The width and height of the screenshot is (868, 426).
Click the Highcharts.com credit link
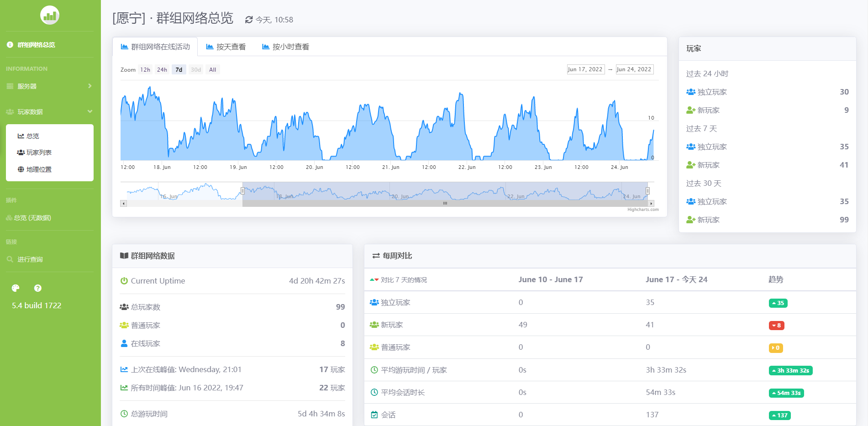pyautogui.click(x=643, y=210)
